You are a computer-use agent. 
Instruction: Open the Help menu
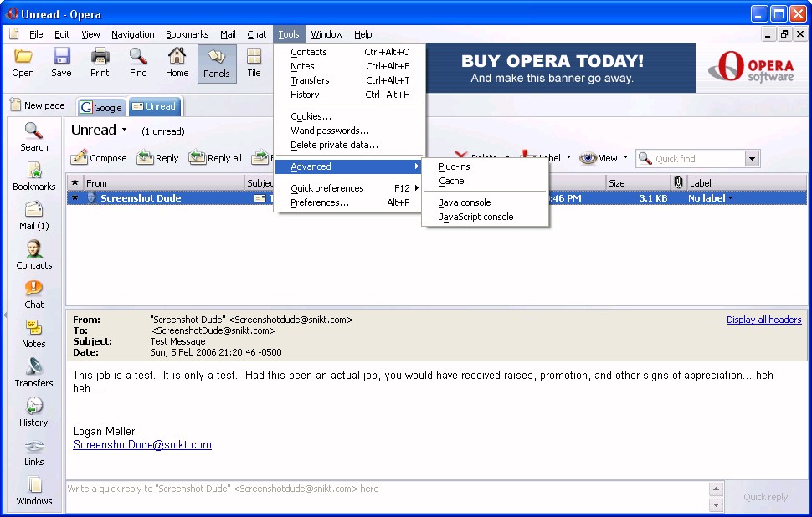point(363,34)
